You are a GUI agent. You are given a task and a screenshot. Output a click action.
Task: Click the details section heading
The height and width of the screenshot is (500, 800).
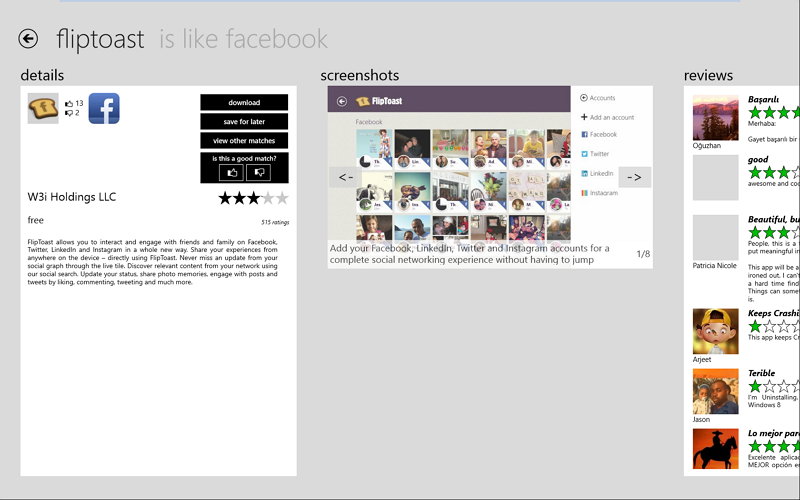tap(42, 76)
